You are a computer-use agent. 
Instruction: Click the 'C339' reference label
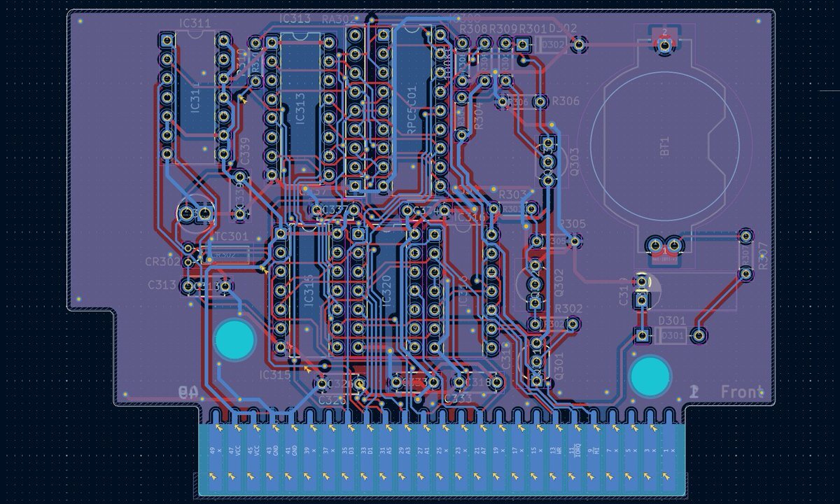244,152
